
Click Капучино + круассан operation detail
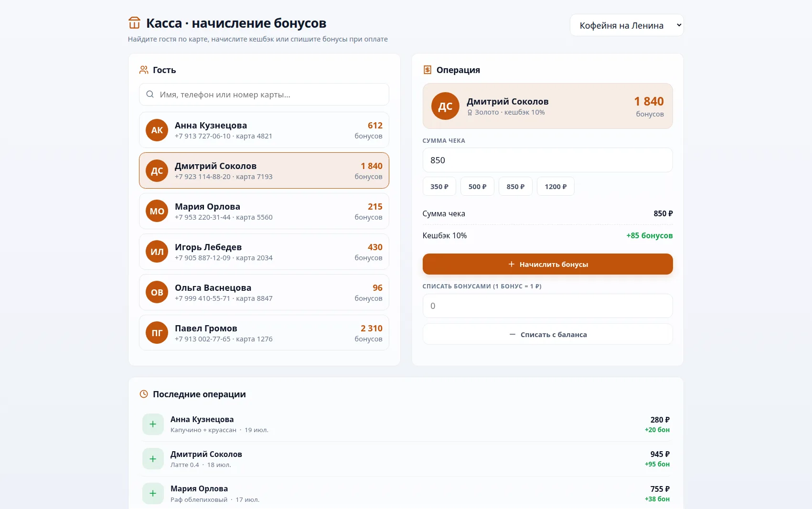203,430
